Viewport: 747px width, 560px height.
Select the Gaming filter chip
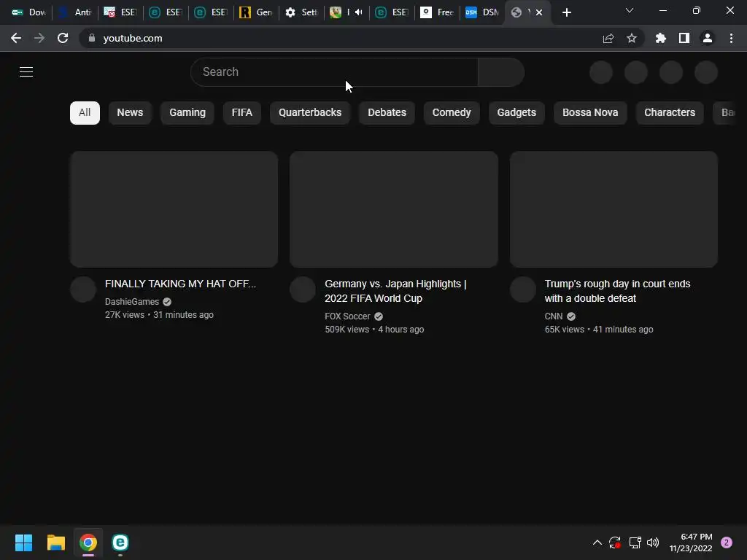[187, 113]
